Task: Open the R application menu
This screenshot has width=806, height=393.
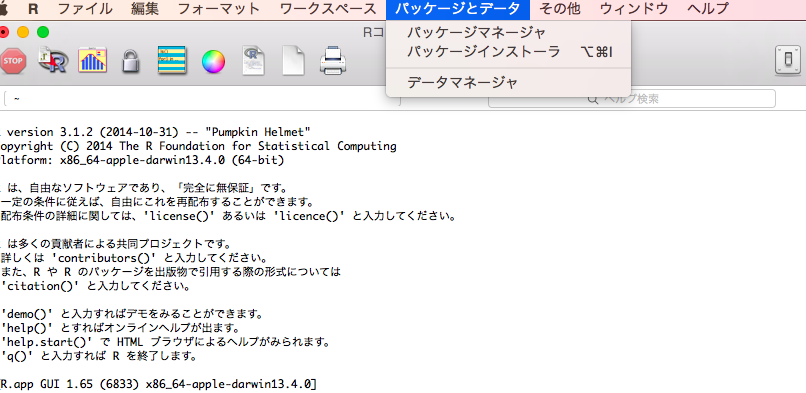Action: coord(33,9)
